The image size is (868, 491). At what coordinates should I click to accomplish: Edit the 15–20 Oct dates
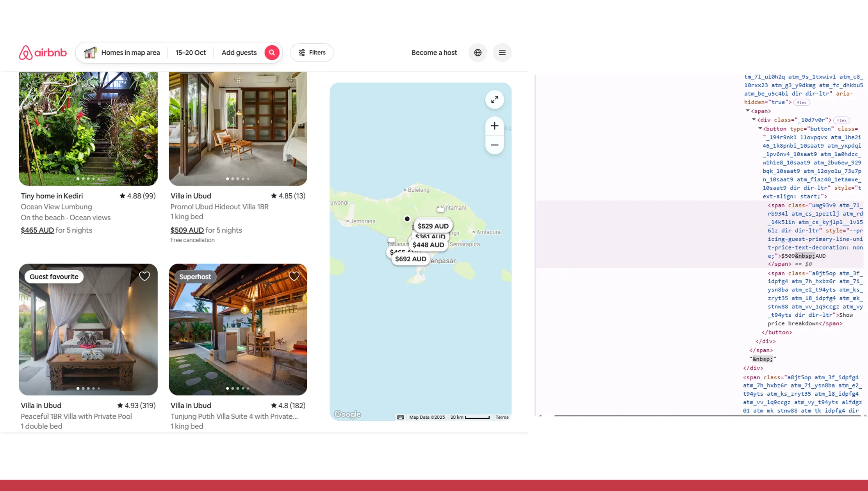(191, 53)
